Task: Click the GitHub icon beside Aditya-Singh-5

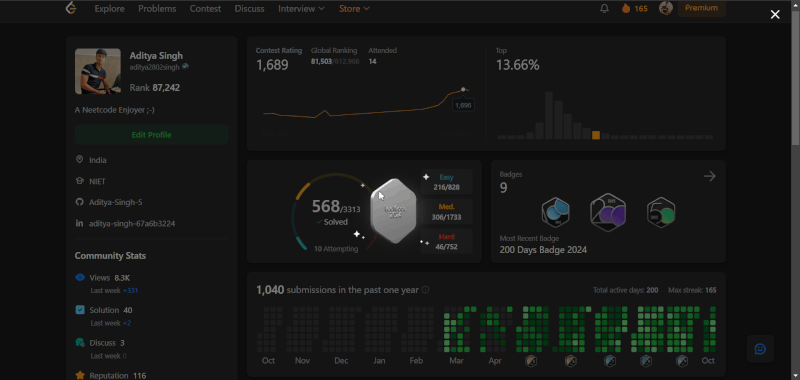Action: coord(79,202)
